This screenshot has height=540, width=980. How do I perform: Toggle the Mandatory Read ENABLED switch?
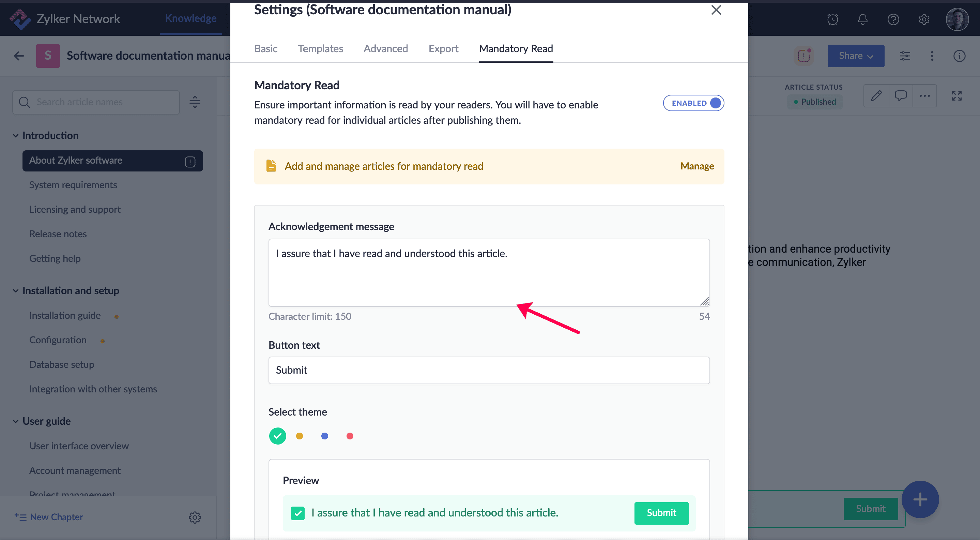point(693,103)
